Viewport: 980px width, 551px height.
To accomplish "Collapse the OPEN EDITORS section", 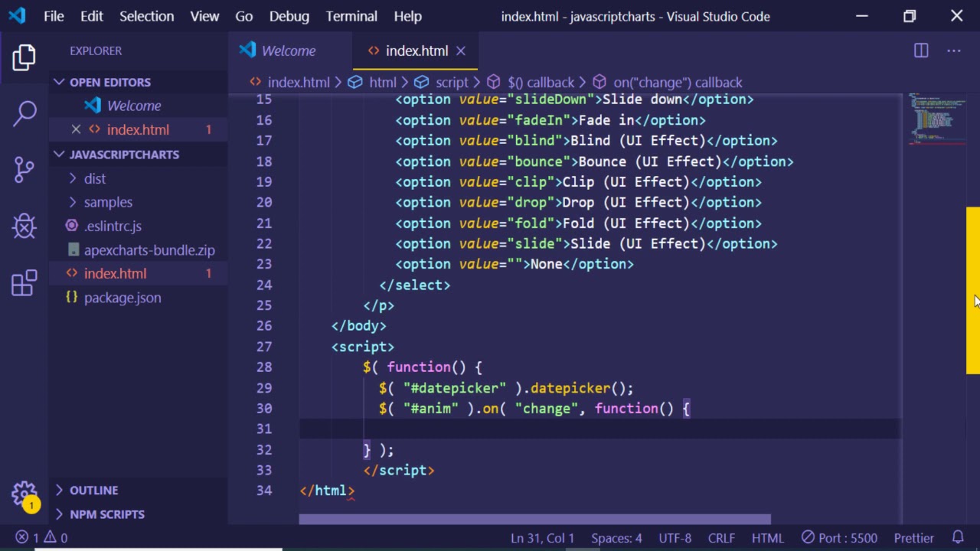I will pos(109,82).
